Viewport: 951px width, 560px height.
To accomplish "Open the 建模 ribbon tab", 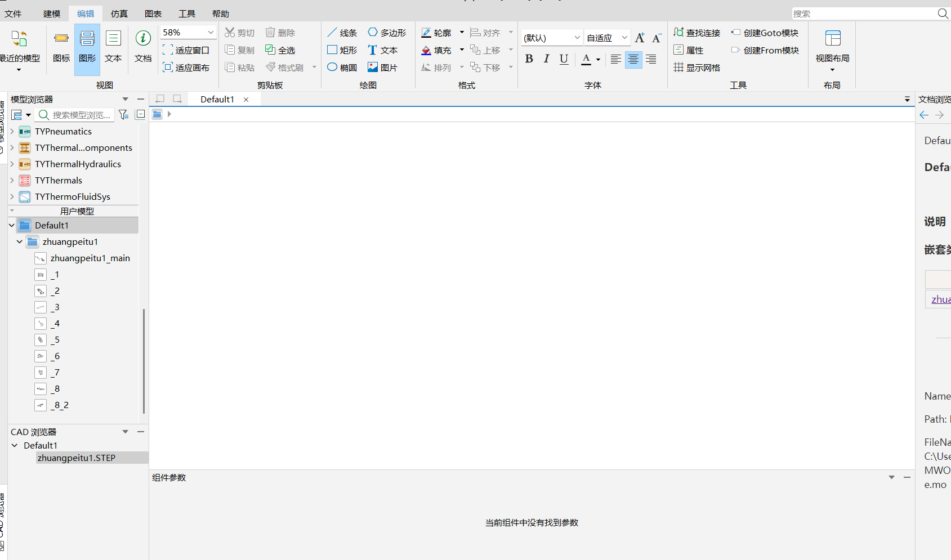I will (52, 14).
